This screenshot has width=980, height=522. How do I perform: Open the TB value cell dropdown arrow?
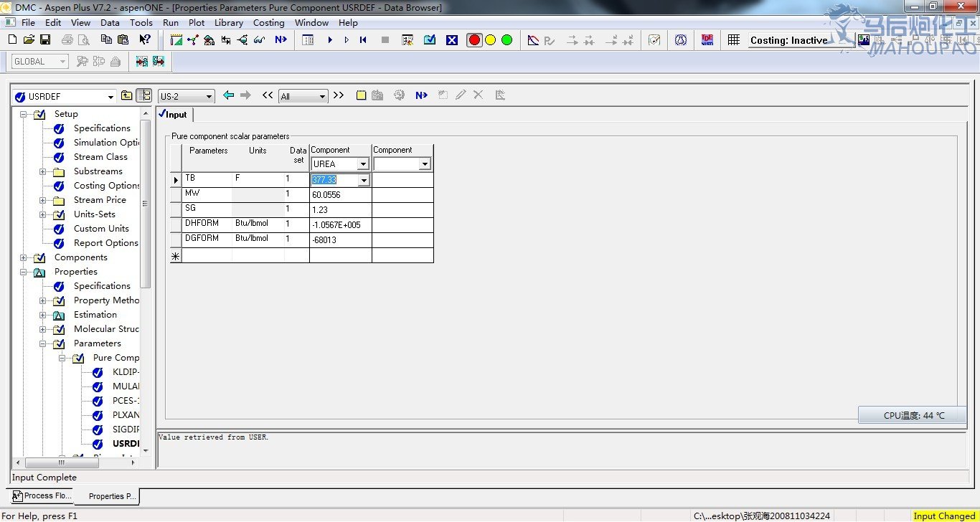[x=364, y=180]
